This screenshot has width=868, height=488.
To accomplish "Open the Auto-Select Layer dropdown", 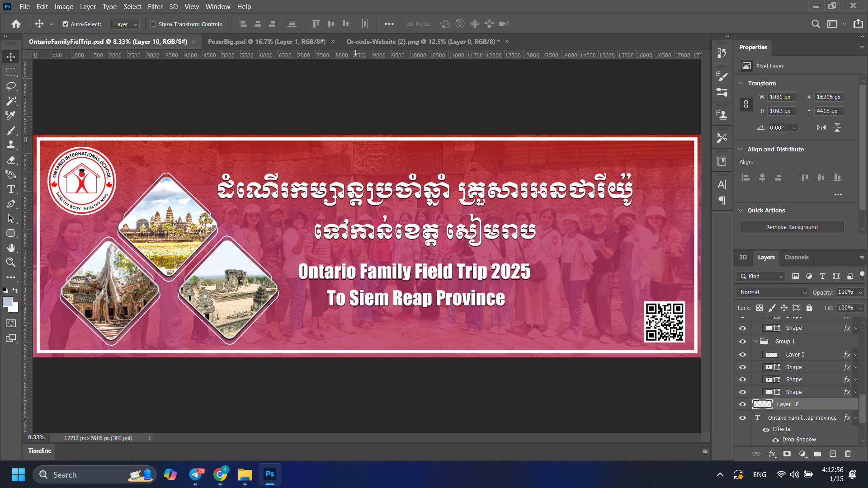I will 125,24.
